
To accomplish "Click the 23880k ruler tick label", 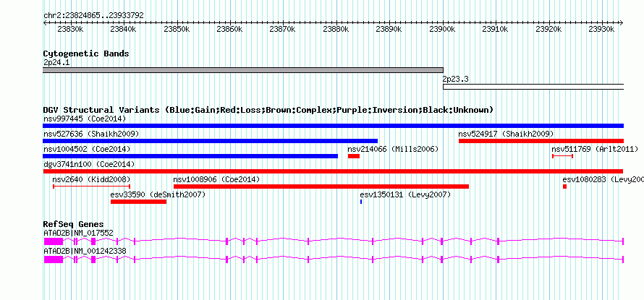I will [x=336, y=29].
